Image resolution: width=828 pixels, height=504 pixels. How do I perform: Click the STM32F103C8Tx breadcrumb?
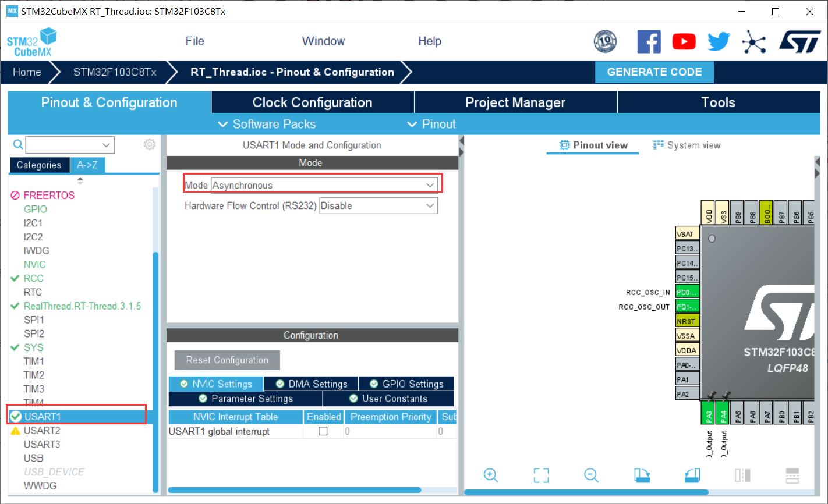click(115, 72)
